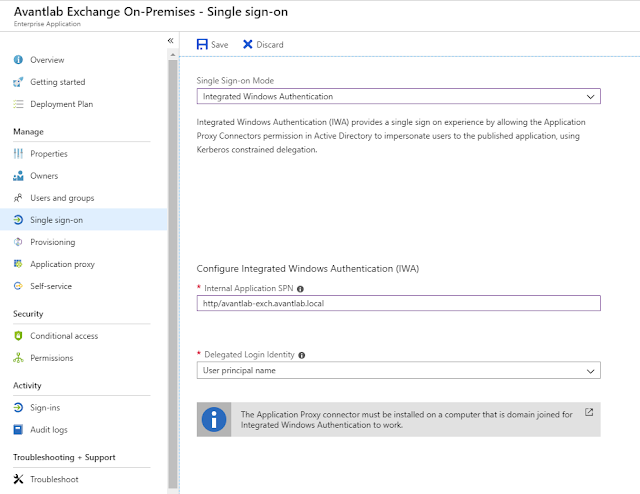Click the Single sign-on arrow icon
Image resolution: width=640 pixels, height=494 pixels.
[18, 220]
